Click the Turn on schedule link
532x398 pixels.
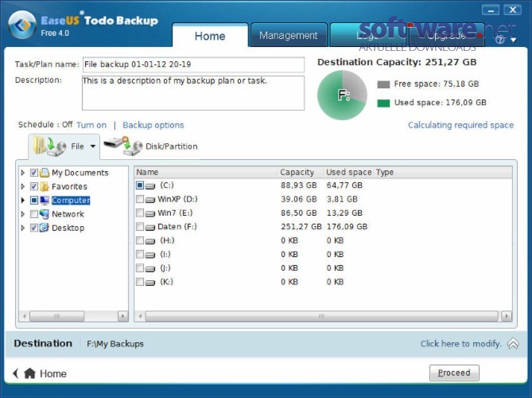click(91, 125)
